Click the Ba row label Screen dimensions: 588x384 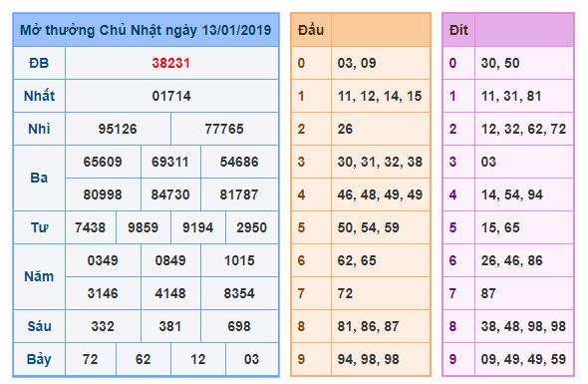coord(39,178)
